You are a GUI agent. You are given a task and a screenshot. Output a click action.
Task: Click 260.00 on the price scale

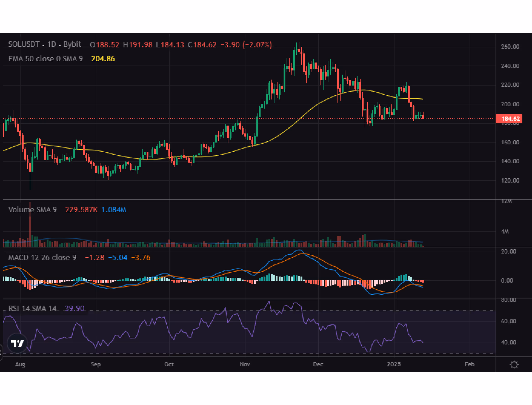tap(510, 47)
